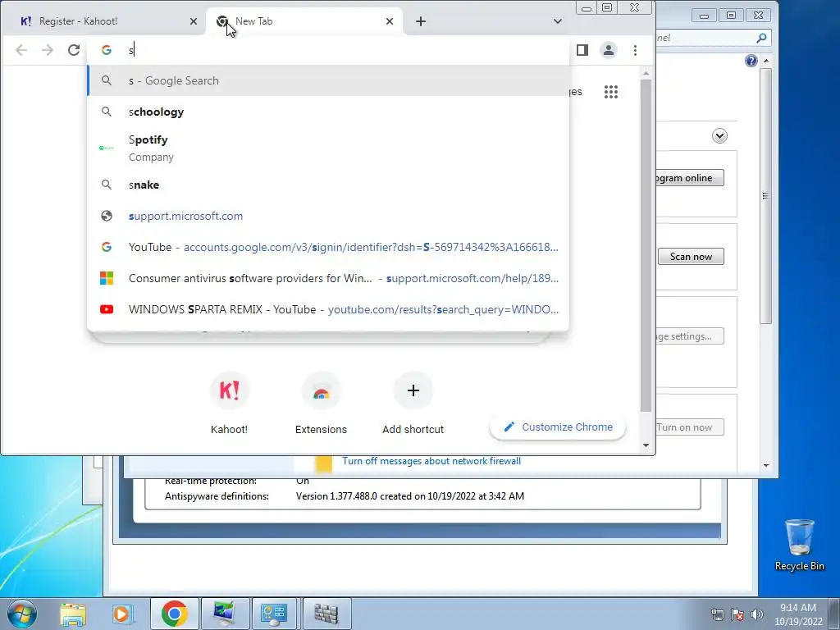Select the New Tab tab
Image resolution: width=840 pixels, height=630 pixels.
[x=304, y=21]
